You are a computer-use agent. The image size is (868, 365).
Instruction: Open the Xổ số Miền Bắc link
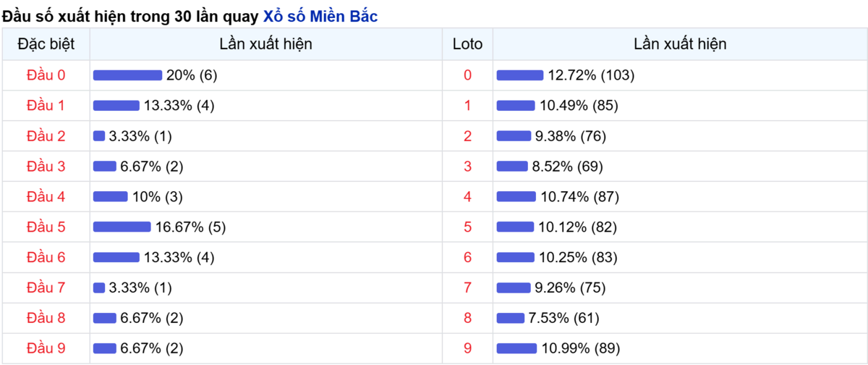point(320,16)
